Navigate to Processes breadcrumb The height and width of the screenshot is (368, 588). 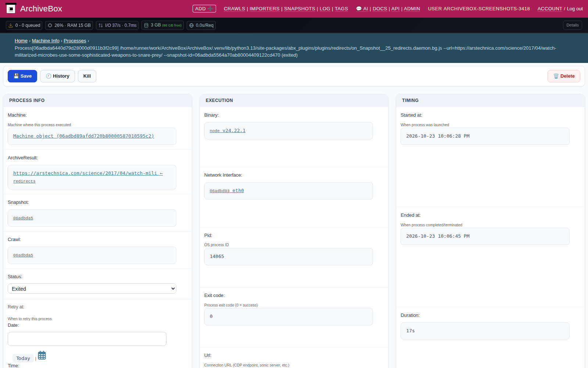75,41
